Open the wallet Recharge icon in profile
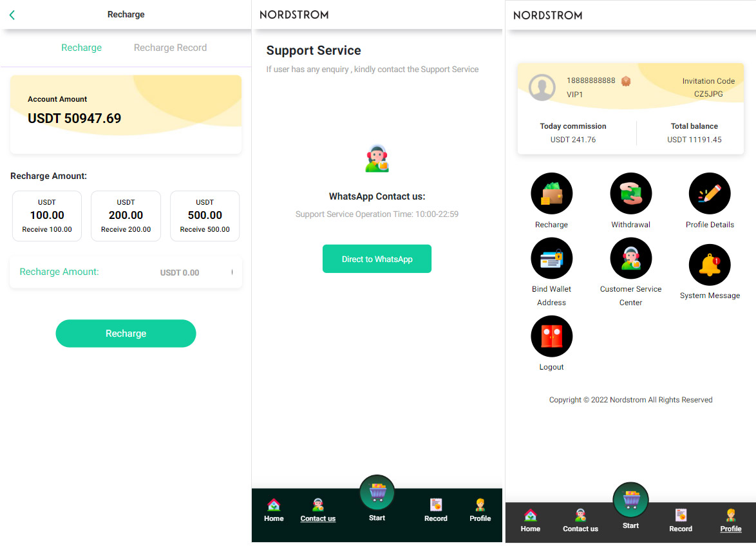The height and width of the screenshot is (546, 756). click(552, 194)
